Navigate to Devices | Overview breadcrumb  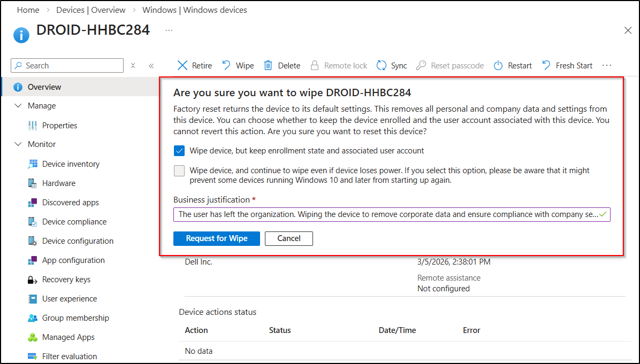90,10
